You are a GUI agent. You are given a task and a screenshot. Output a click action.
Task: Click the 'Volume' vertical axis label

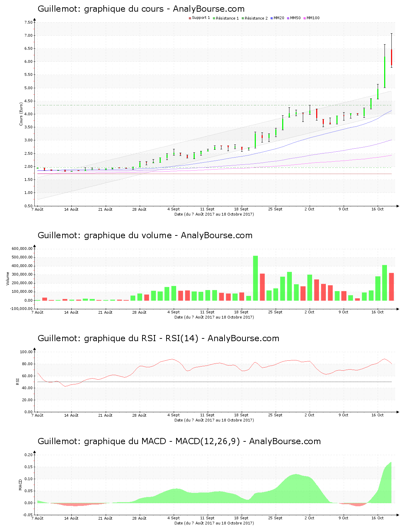8,279
